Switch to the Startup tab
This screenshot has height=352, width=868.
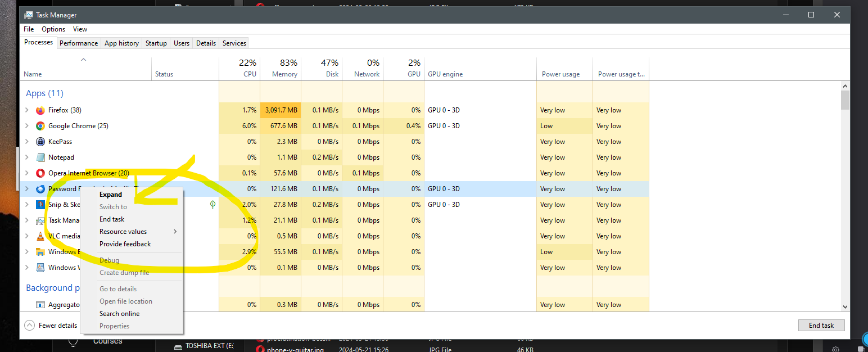(156, 43)
